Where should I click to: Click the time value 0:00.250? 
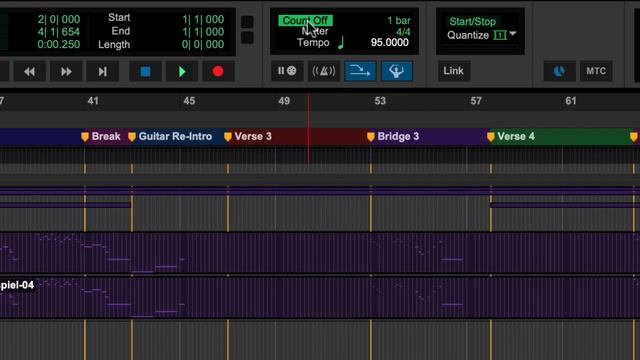[59, 44]
